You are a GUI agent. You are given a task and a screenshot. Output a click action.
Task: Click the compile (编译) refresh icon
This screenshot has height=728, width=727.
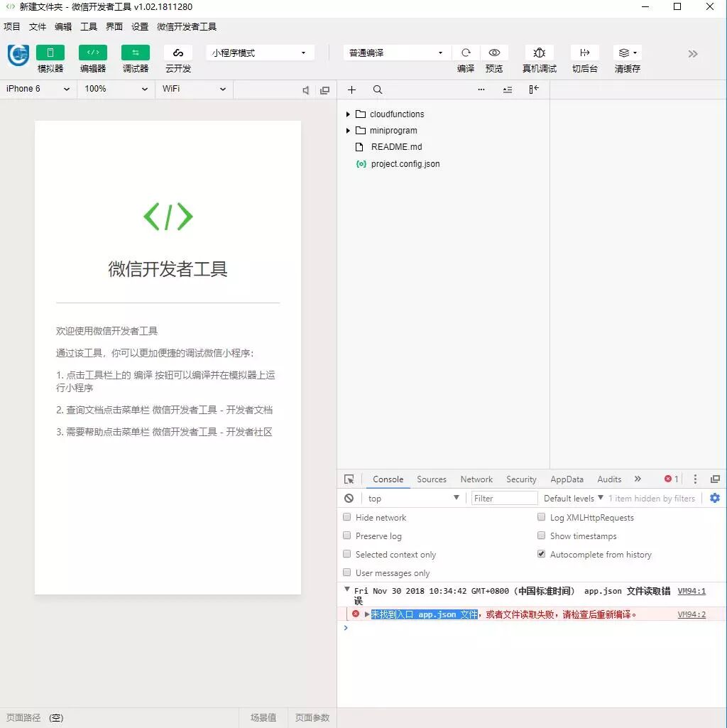click(x=466, y=53)
